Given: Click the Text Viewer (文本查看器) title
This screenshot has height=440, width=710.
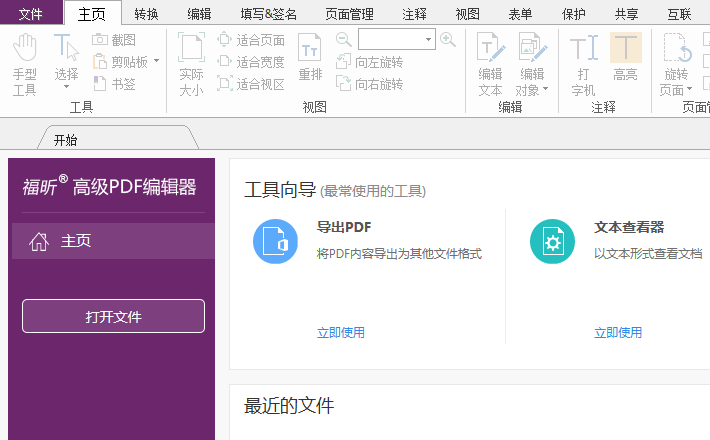Looking at the screenshot, I should 629,227.
